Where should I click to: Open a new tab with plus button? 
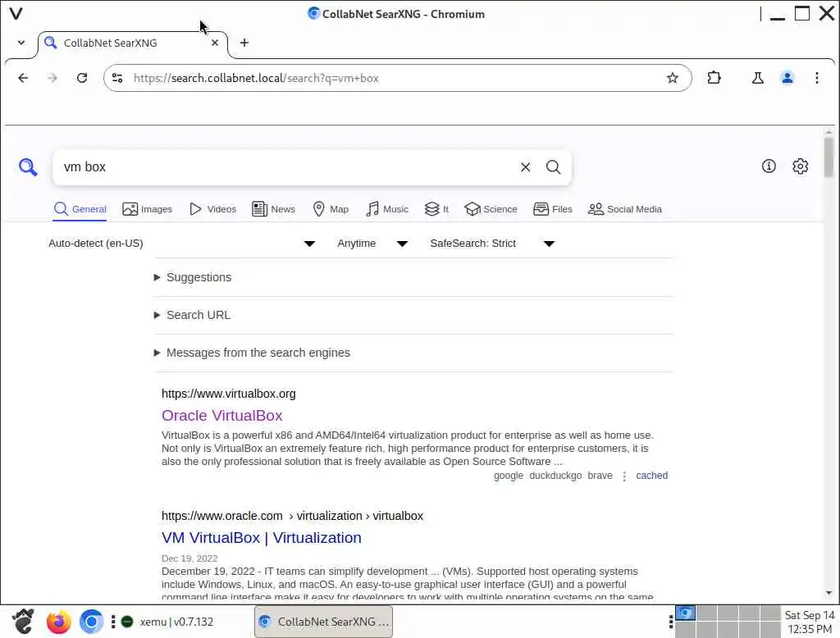244,43
